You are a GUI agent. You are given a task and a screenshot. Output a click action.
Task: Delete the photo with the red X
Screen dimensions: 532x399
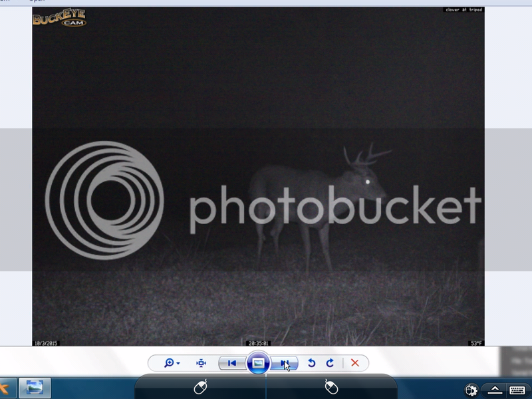[x=355, y=363]
